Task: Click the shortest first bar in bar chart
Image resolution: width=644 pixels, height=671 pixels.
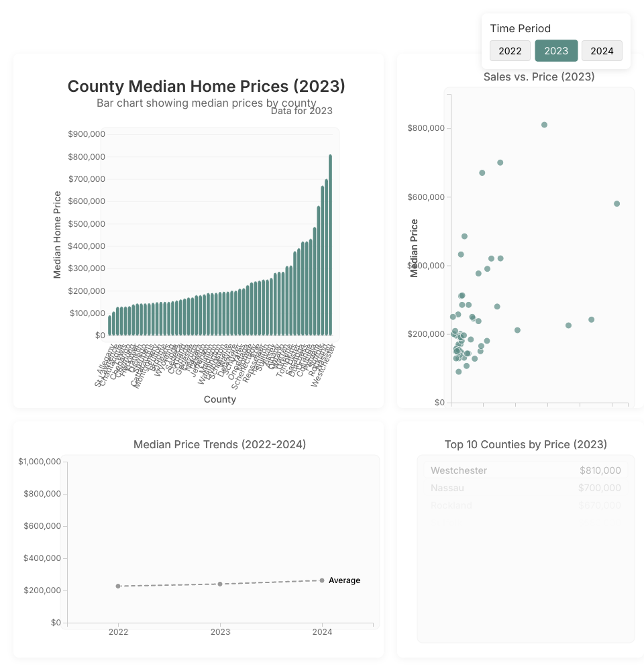Action: point(110,325)
